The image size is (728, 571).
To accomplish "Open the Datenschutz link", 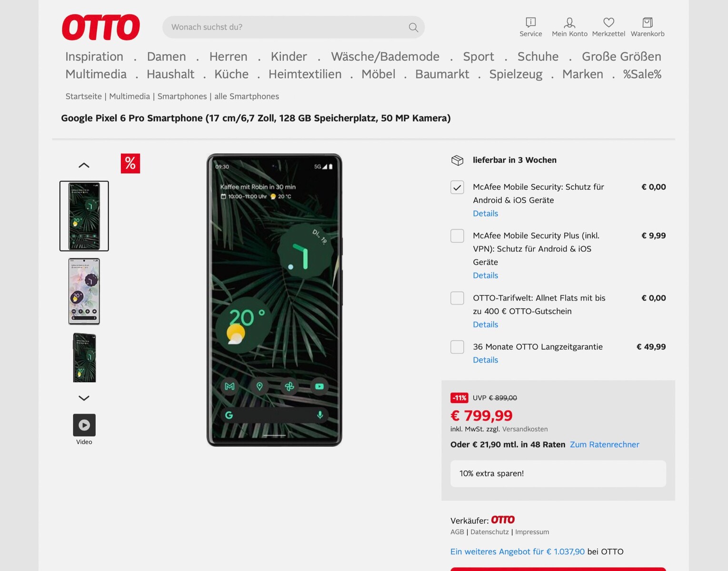I will (489, 532).
